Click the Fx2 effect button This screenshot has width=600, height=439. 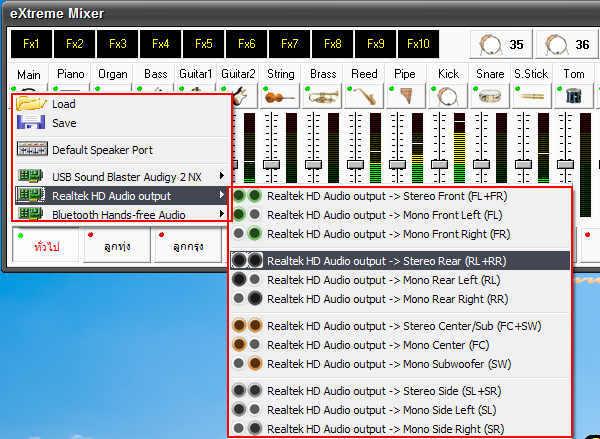point(74,44)
